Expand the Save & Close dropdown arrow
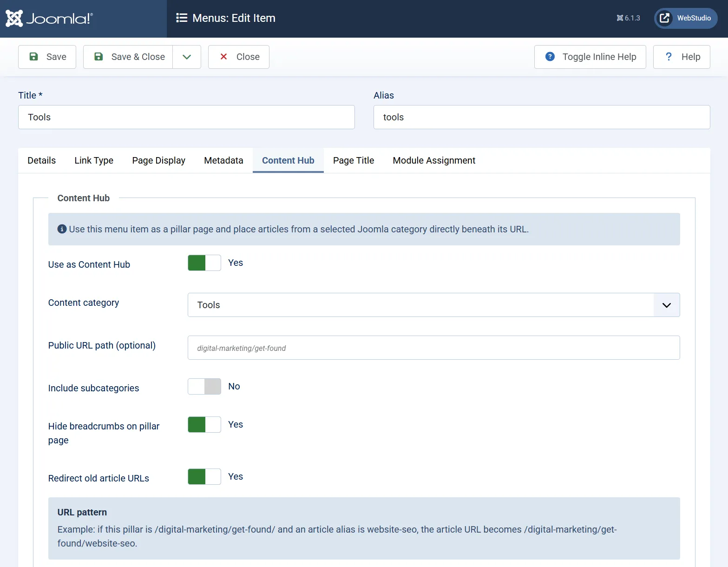The image size is (728, 567). 187,57
